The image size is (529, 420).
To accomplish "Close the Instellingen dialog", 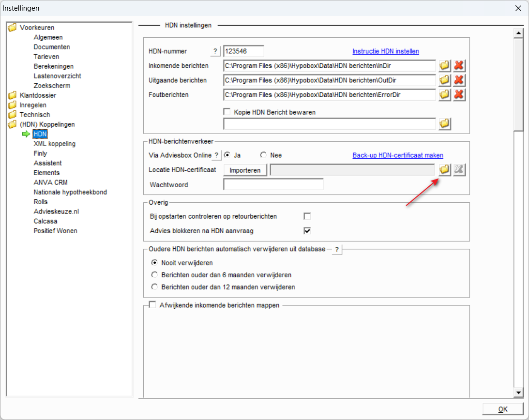I will pyautogui.click(x=518, y=8).
